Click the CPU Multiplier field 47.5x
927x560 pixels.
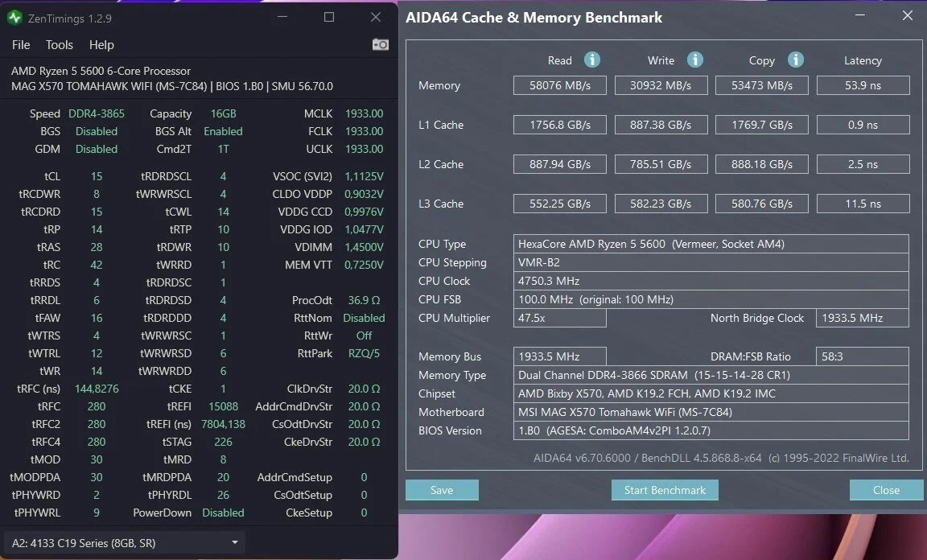(x=559, y=318)
